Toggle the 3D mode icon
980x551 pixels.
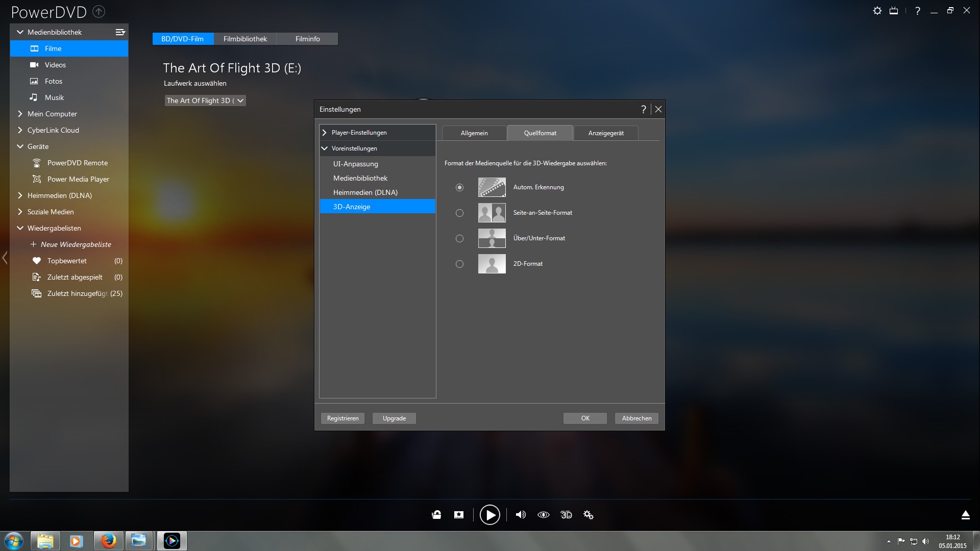click(x=566, y=515)
